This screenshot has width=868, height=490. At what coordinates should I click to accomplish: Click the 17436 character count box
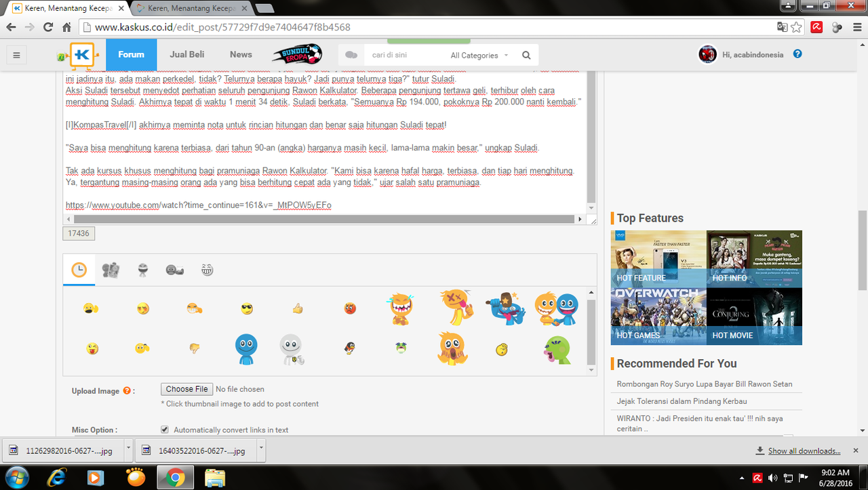(x=79, y=233)
